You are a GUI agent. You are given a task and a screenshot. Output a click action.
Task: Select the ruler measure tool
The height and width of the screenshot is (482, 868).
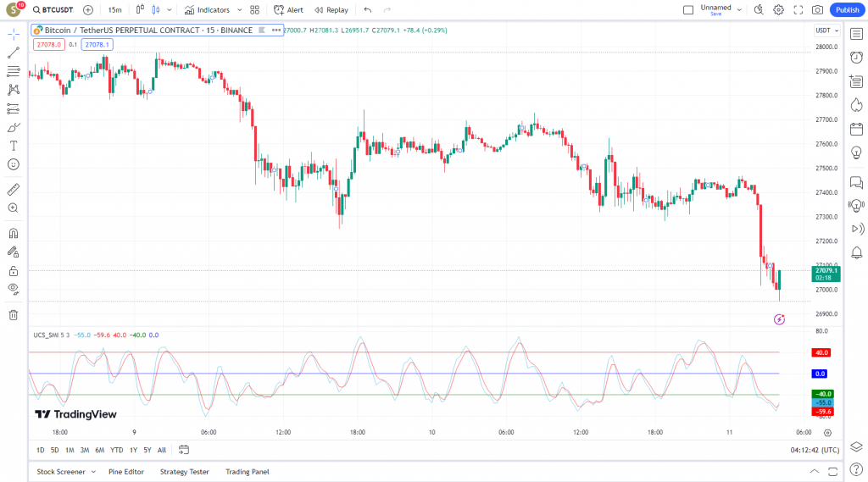14,190
